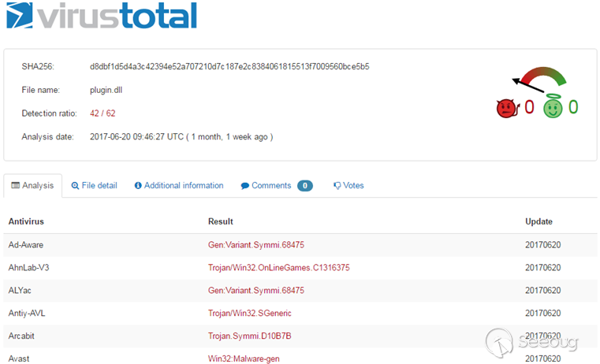
Task: Click the green angel harmless vote icon
Action: 553,106
